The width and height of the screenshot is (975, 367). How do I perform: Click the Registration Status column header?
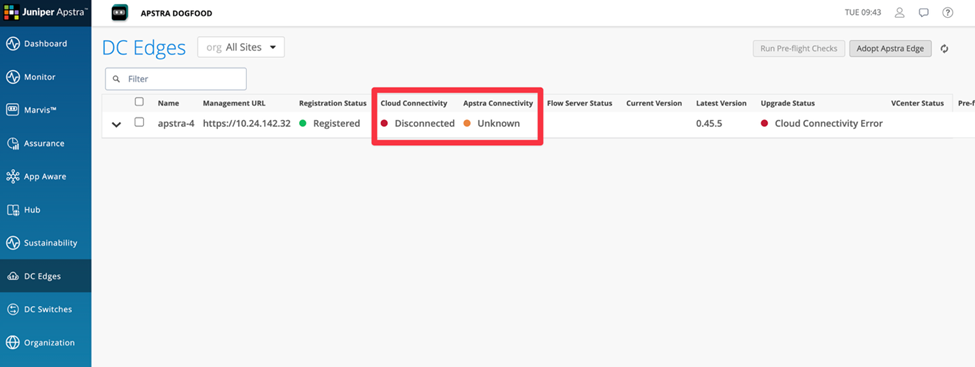[x=333, y=103]
